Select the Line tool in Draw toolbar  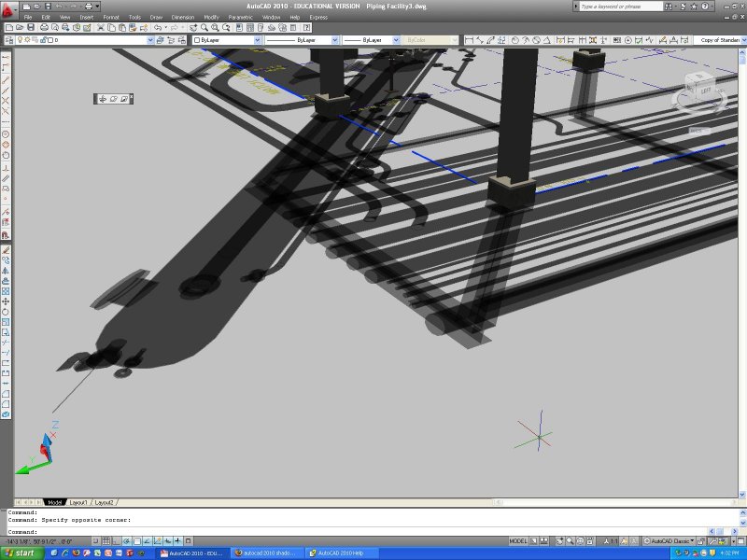click(6, 57)
